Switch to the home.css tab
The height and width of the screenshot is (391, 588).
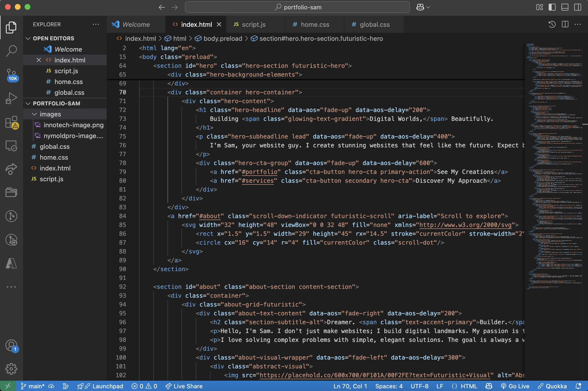315,25
